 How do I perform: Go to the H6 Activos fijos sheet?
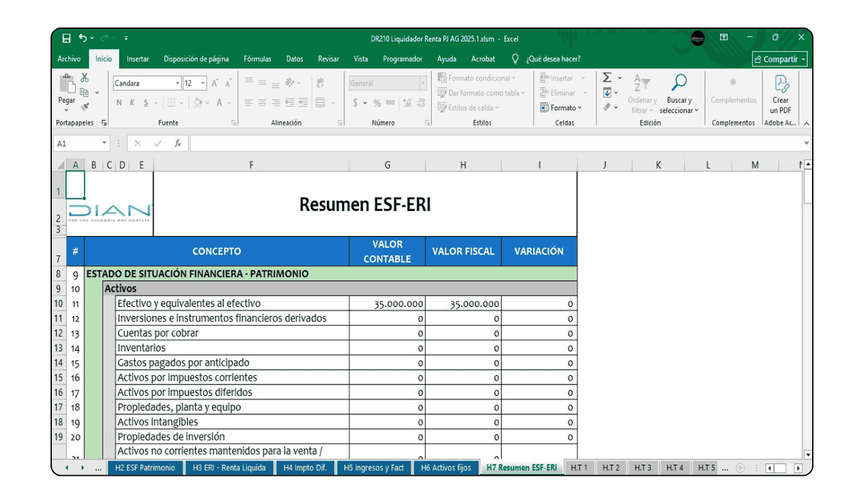pos(445,468)
